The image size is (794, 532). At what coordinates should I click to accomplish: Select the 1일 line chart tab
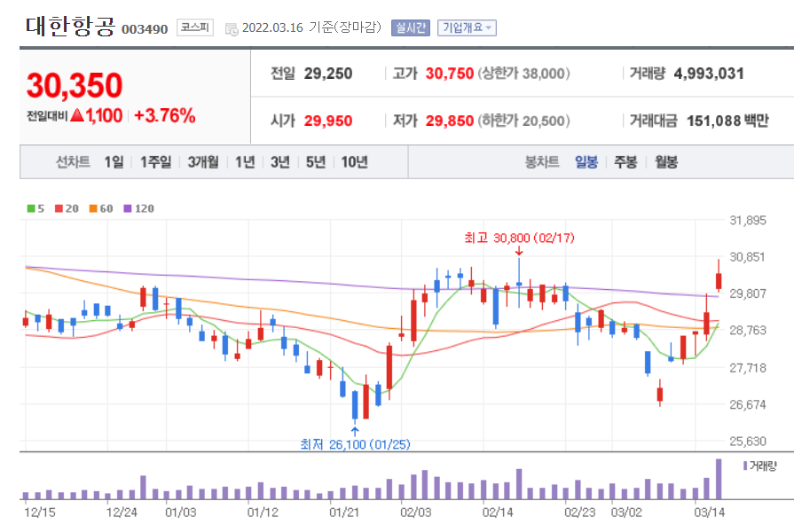114,162
